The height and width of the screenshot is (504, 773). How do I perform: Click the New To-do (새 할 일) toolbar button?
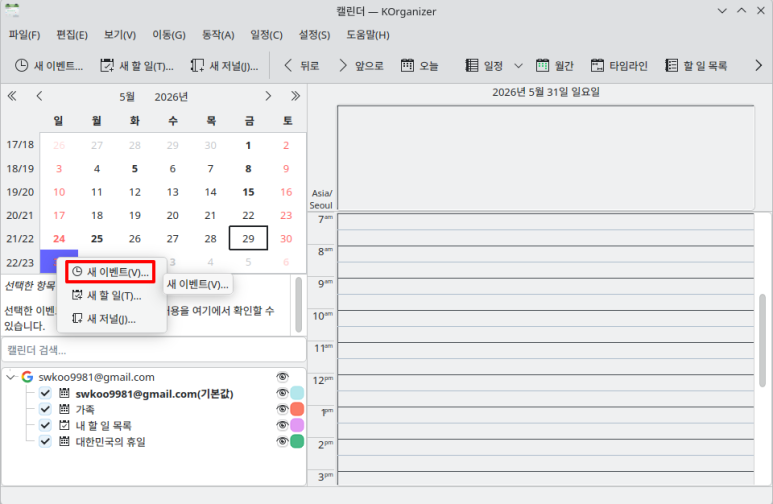(x=137, y=66)
